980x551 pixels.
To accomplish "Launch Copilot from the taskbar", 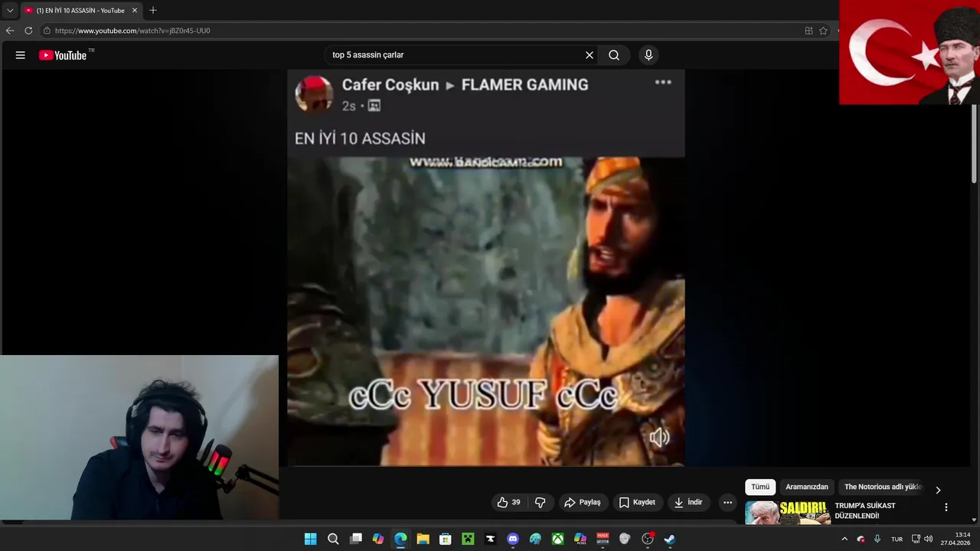I will [x=378, y=540].
